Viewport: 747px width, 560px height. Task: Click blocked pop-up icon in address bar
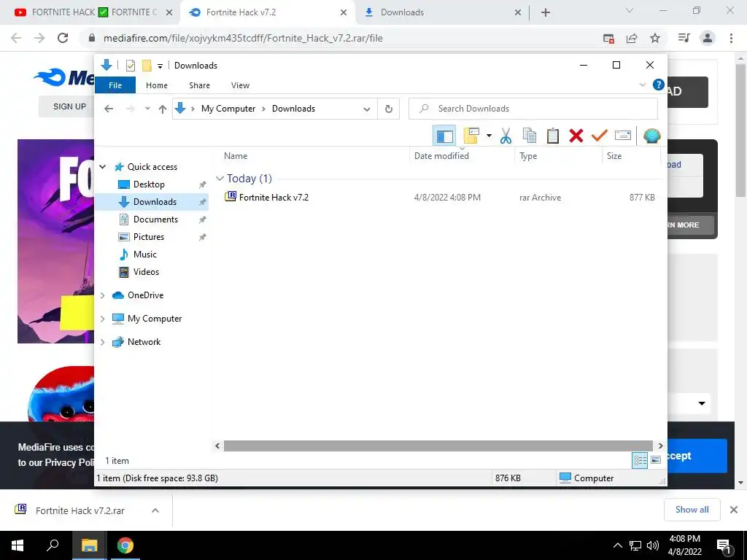click(x=608, y=38)
